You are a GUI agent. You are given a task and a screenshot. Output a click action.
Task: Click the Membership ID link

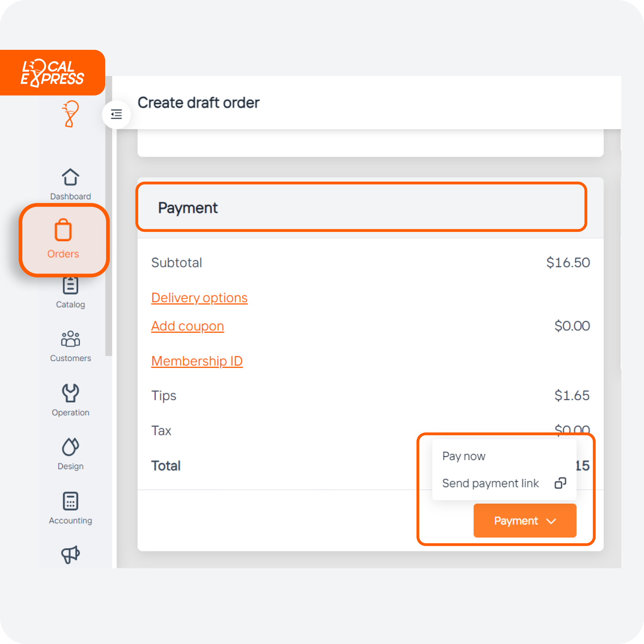click(x=197, y=361)
